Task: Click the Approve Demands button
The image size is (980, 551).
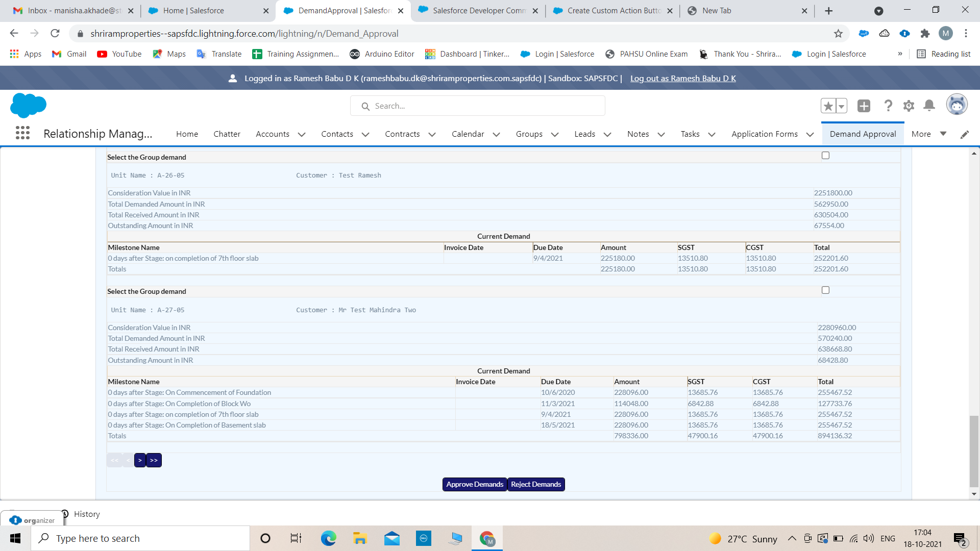Action: tap(474, 484)
